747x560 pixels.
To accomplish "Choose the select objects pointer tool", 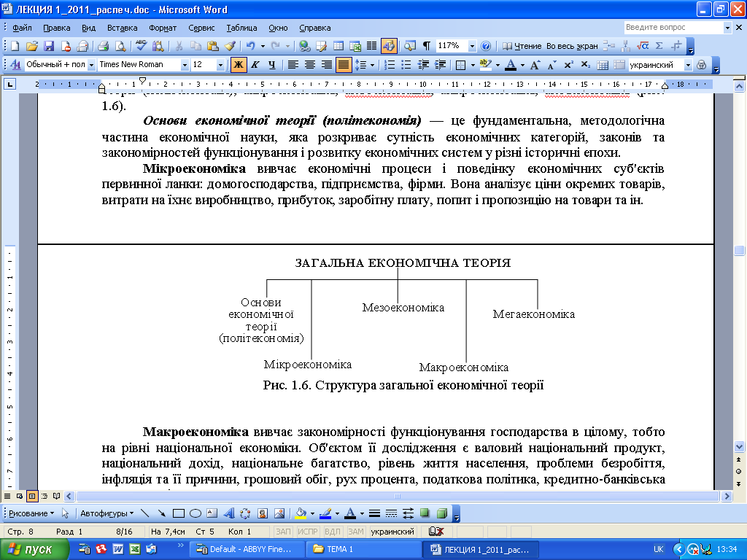I will 65,513.
